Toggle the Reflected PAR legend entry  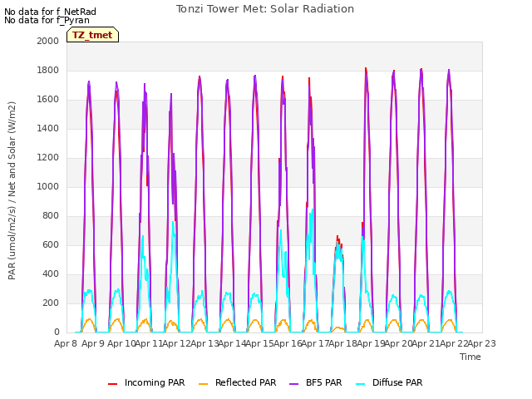[238, 382]
